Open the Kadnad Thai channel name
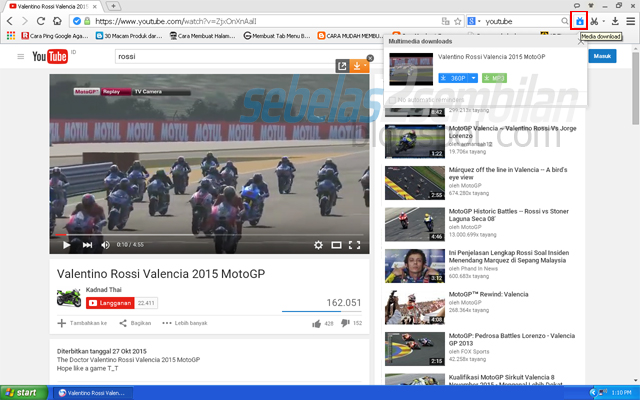640x400 pixels. [104, 289]
